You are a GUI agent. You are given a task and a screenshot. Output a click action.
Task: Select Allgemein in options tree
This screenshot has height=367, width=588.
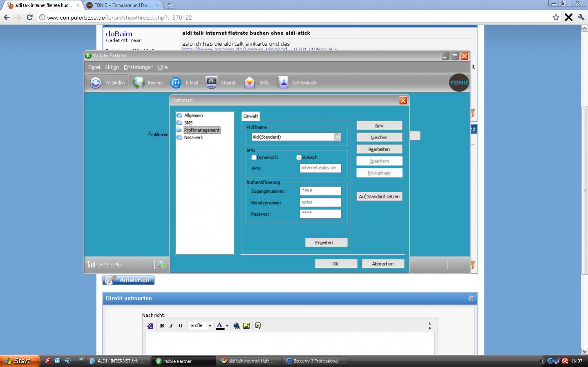point(193,116)
